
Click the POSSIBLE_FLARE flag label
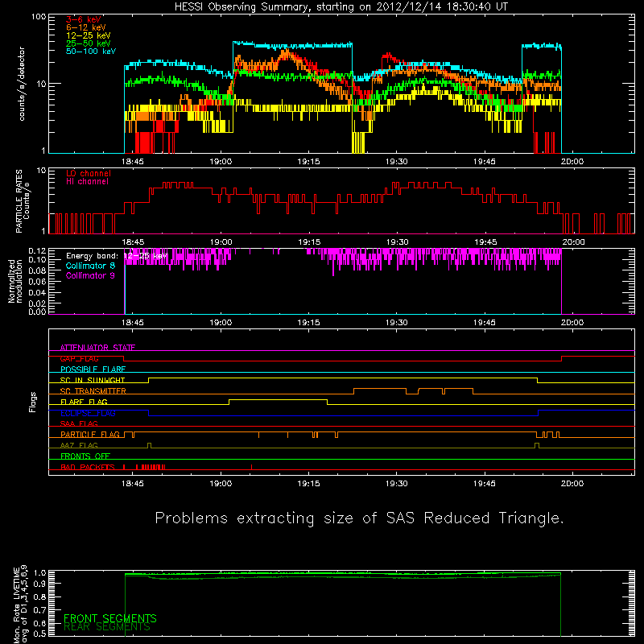(93, 369)
